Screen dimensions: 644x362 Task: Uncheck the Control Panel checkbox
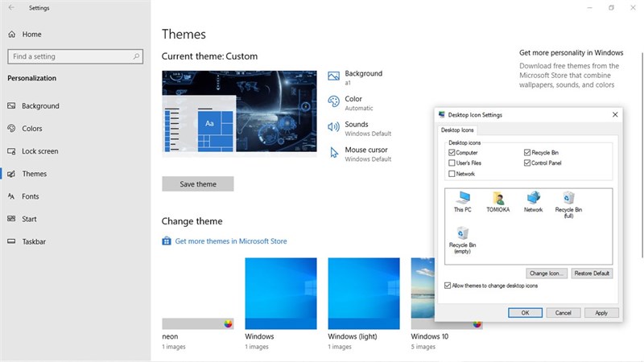click(x=527, y=163)
